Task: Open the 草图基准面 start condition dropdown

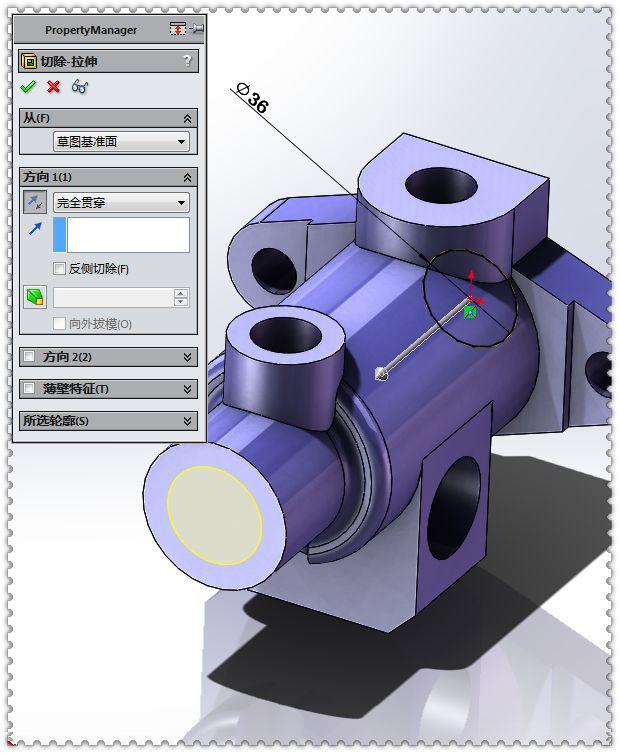Action: (x=121, y=142)
